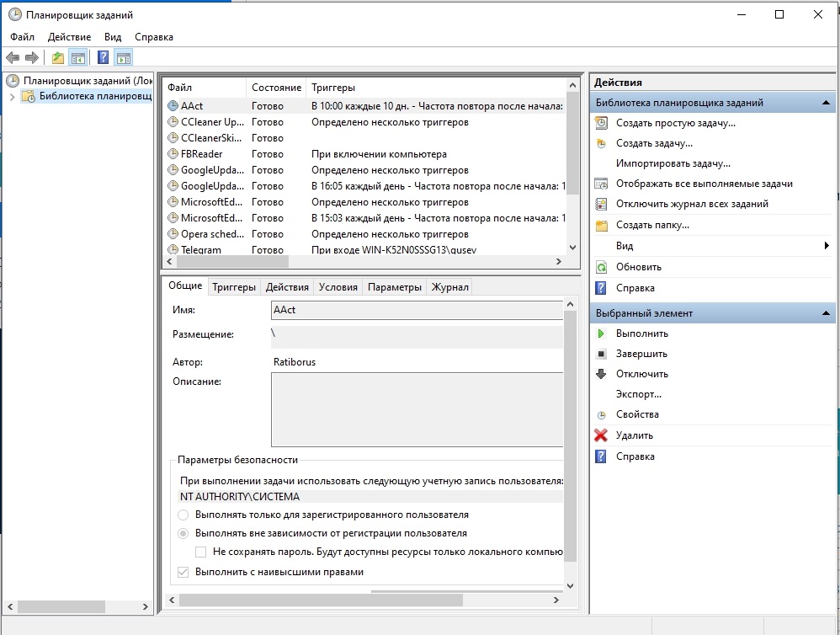Switch to the Условия tab
This screenshot has height=635, width=840.
pyautogui.click(x=338, y=287)
